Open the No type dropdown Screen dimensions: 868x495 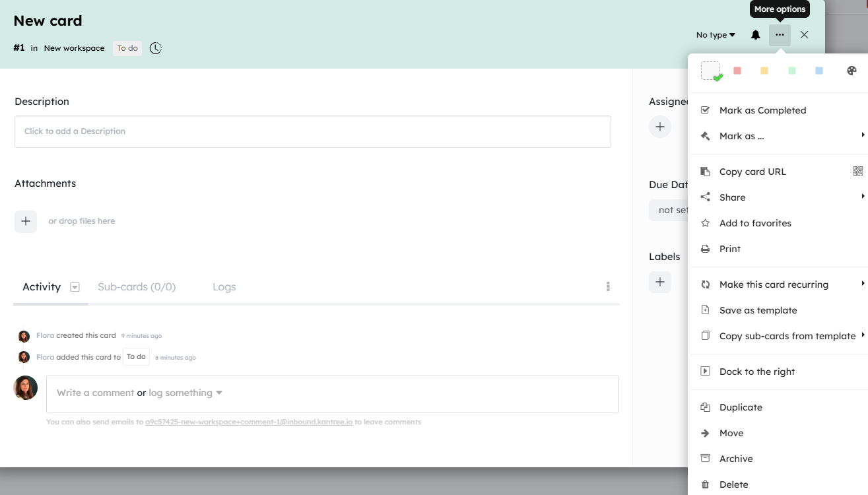pos(716,35)
